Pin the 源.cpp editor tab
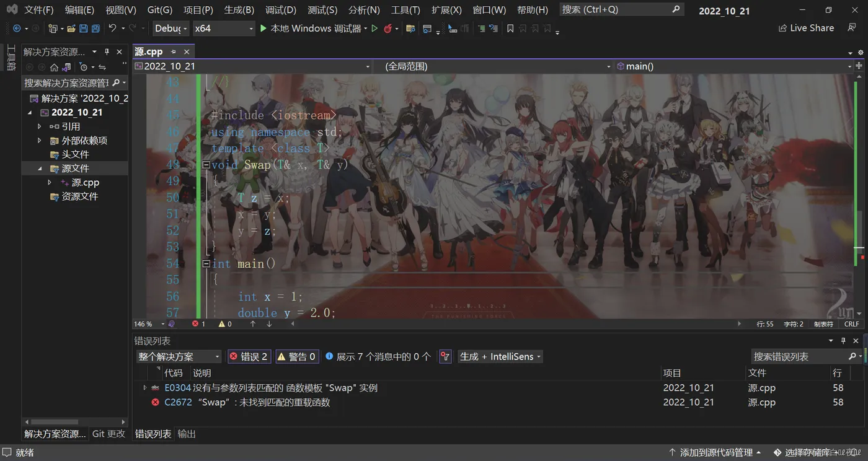 point(174,52)
